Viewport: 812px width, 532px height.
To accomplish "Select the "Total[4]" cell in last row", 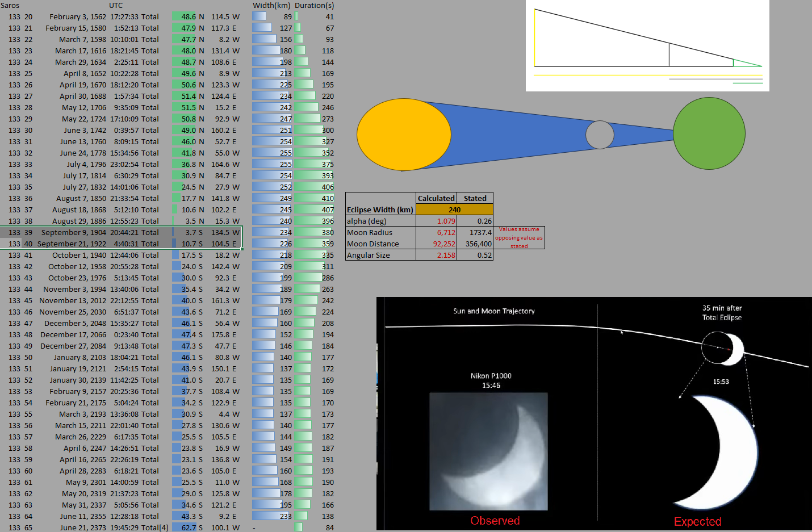I will pyautogui.click(x=154, y=527).
